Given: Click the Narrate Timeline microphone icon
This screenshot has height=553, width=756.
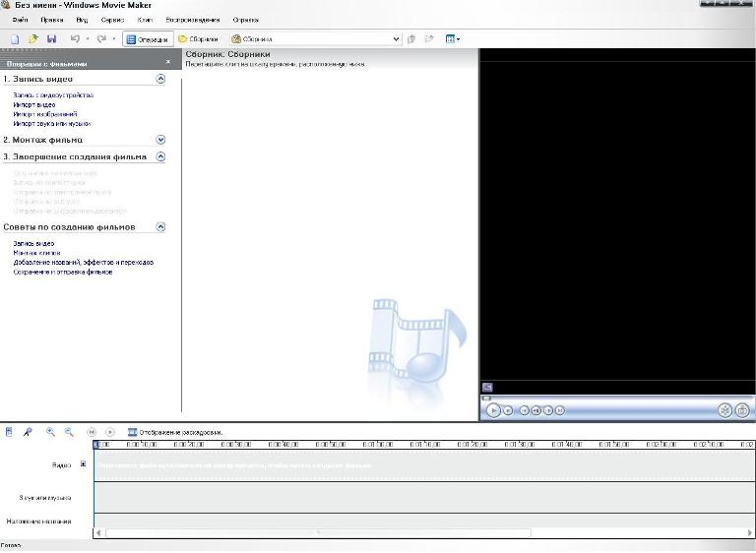Looking at the screenshot, I should [28, 432].
